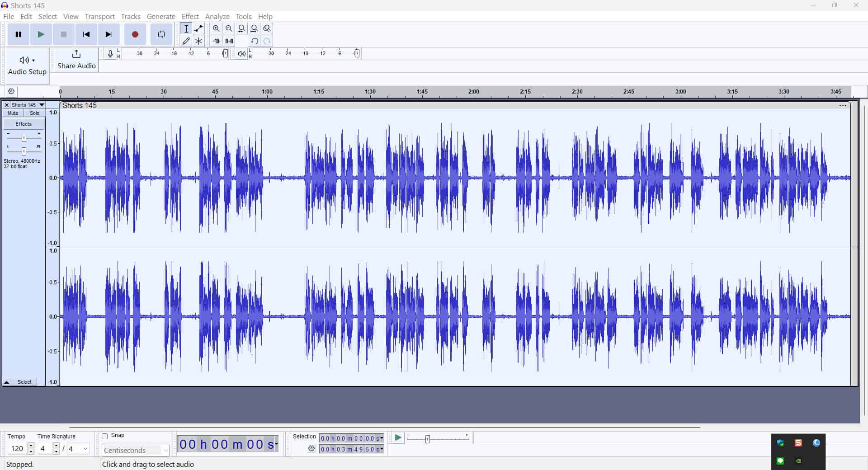Expand the time signature denominator dropdown
The height and width of the screenshot is (470, 868).
point(84,449)
